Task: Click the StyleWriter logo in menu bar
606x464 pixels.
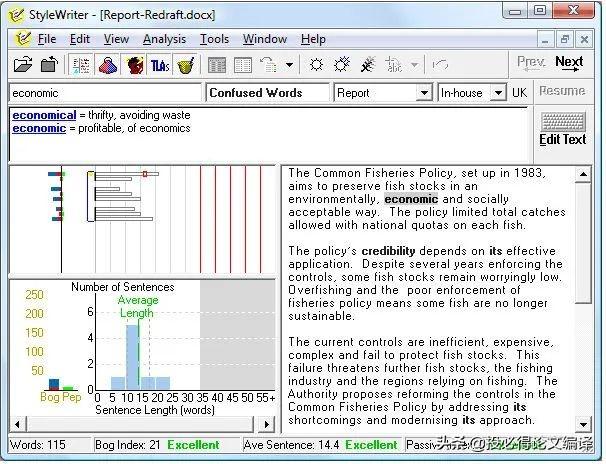Action: (22, 39)
